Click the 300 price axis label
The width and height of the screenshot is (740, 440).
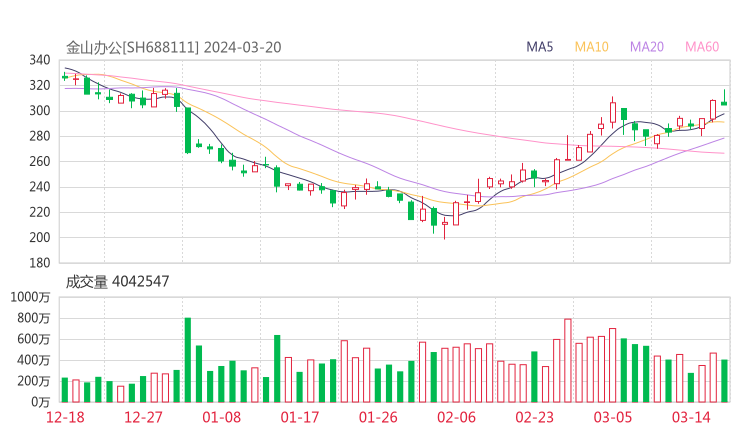pos(40,111)
